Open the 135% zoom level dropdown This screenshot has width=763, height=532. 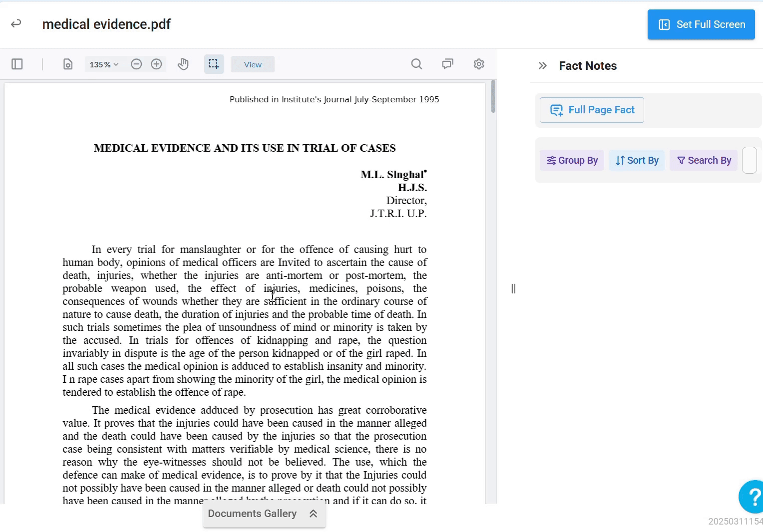coord(104,64)
